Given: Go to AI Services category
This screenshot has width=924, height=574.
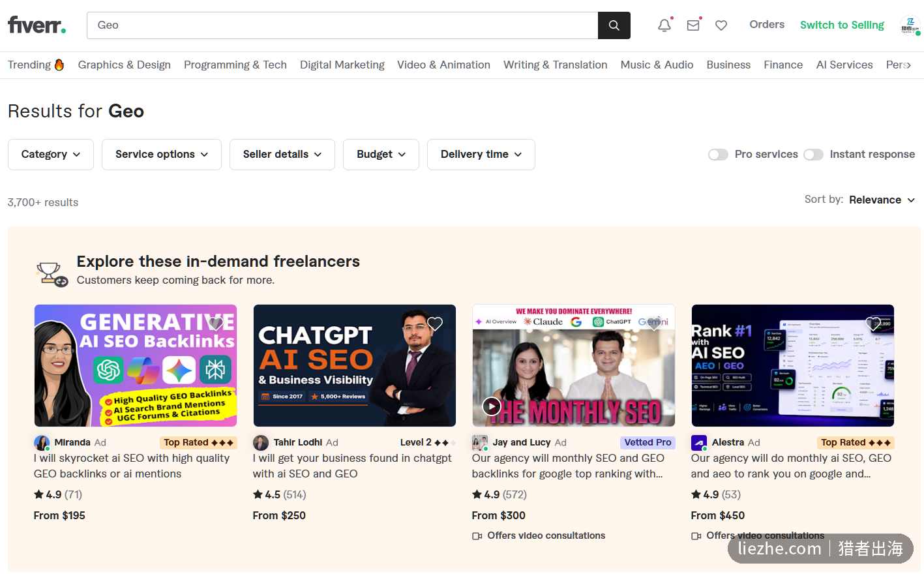Looking at the screenshot, I should [x=844, y=65].
